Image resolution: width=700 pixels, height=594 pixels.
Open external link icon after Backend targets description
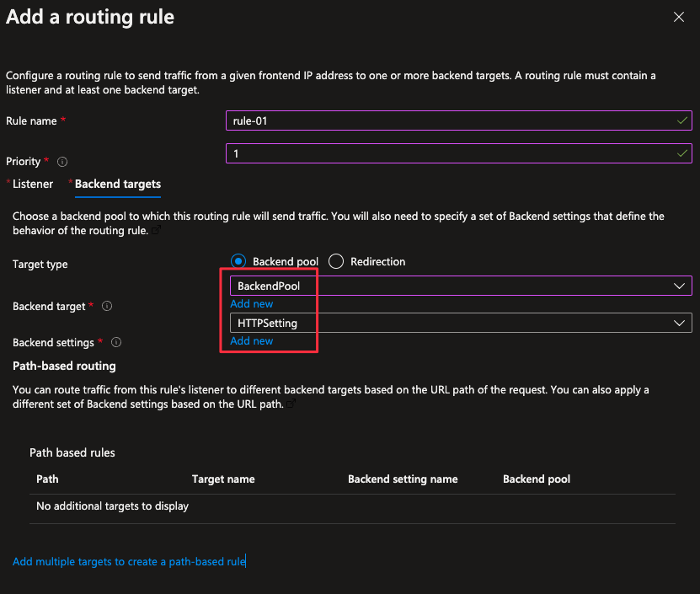click(x=157, y=231)
